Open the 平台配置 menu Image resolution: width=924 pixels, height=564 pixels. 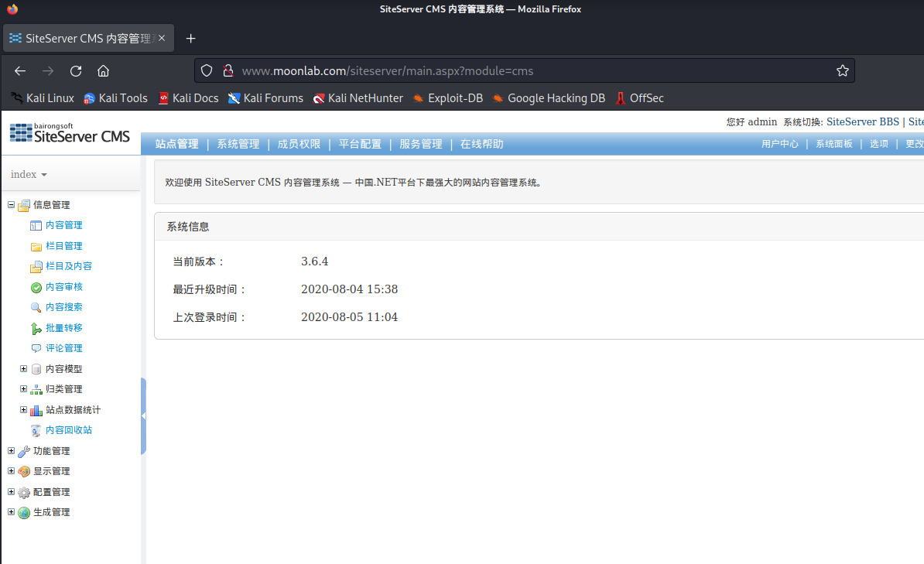pyautogui.click(x=360, y=145)
